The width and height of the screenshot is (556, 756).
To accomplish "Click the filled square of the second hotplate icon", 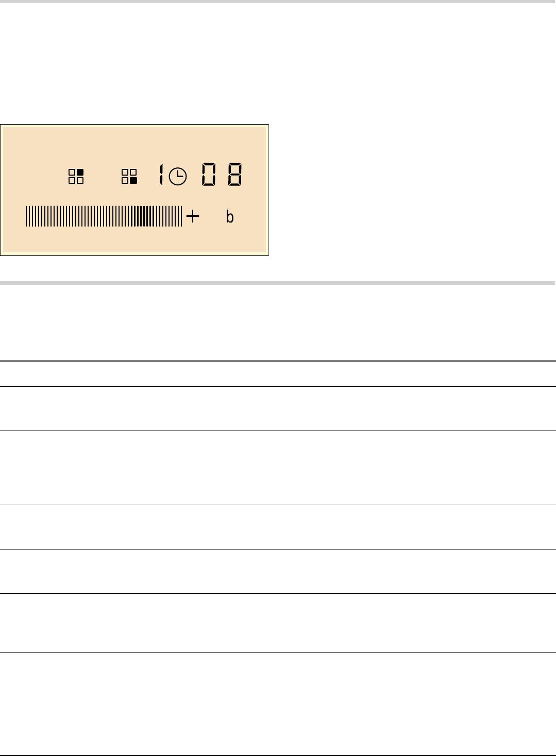I will tap(133, 180).
